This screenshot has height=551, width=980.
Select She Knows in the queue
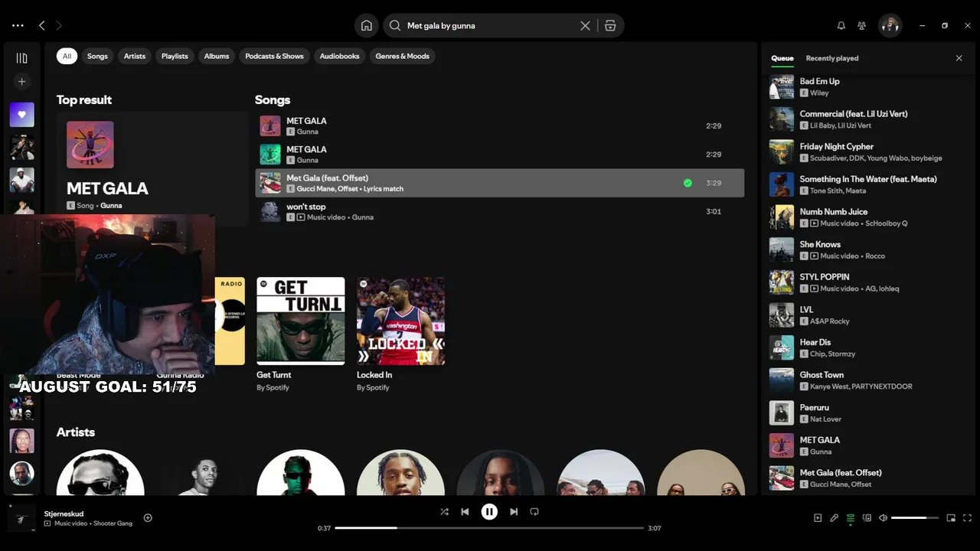[x=866, y=249]
